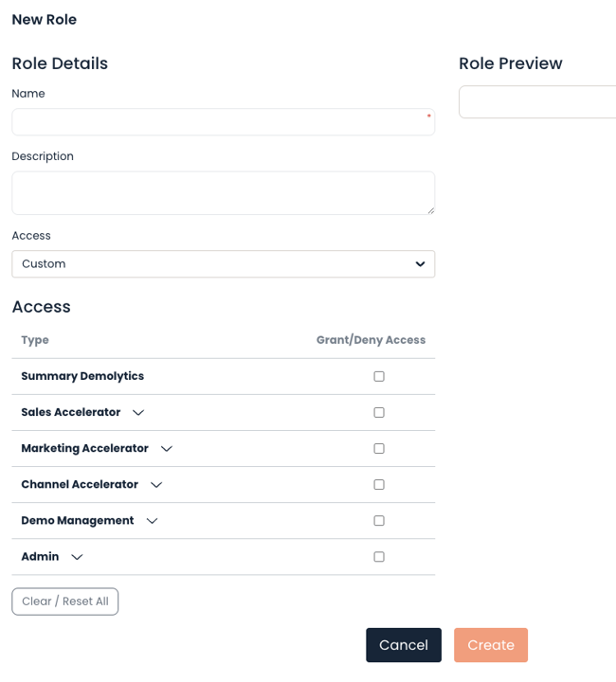Expand the Demo Management chevron
616x682 pixels.
pos(152,521)
